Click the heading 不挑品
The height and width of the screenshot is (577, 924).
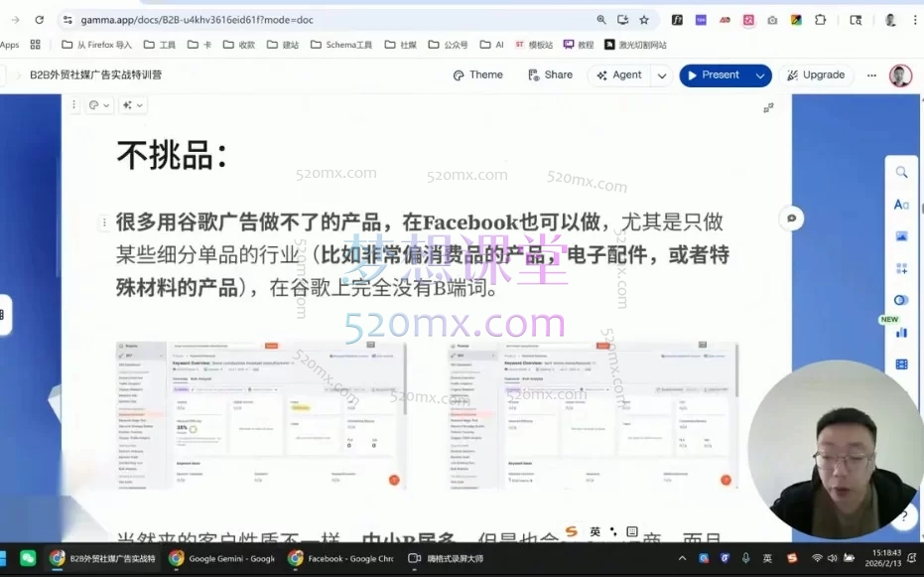click(172, 156)
